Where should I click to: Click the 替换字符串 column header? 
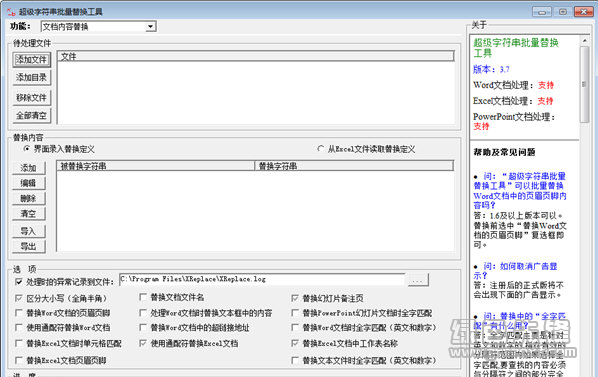point(354,166)
